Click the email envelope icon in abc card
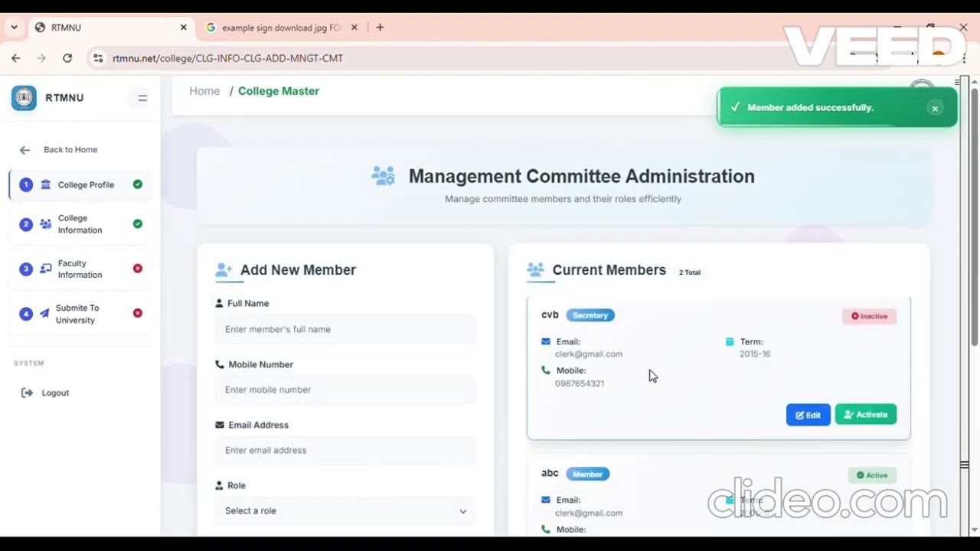 (x=546, y=500)
